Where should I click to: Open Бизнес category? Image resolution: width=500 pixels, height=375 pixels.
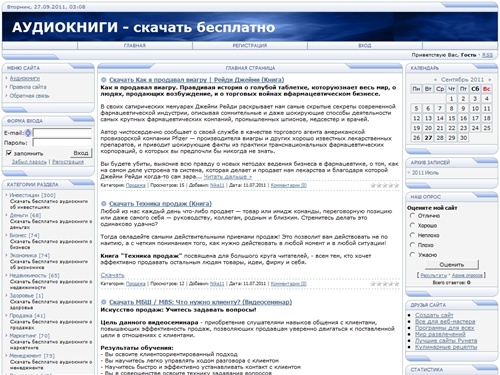pos(24,235)
